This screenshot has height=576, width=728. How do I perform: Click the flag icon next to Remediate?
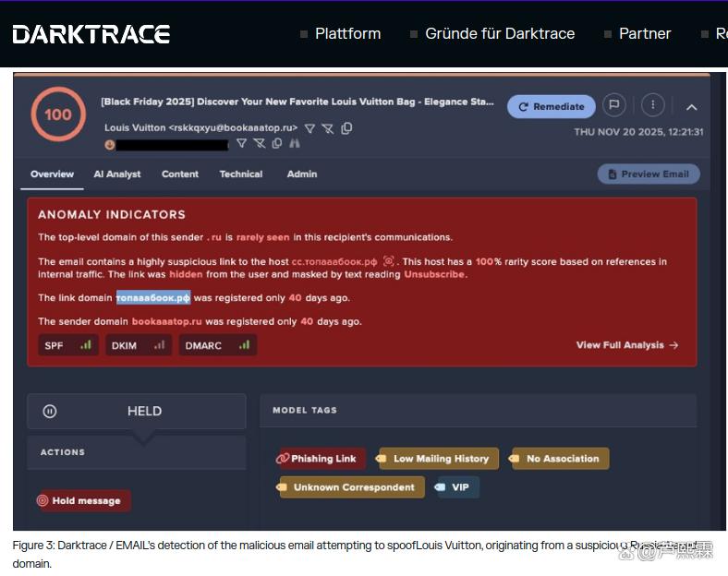click(613, 105)
